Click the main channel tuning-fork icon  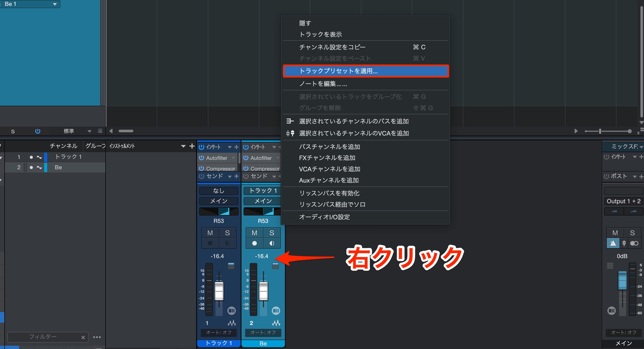(624, 243)
